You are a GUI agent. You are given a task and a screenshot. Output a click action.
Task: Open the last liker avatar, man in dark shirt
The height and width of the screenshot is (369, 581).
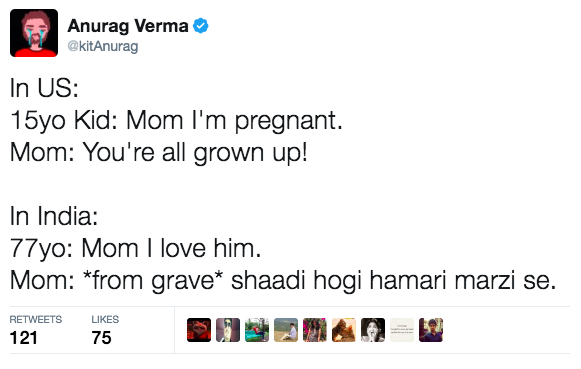[x=431, y=330]
